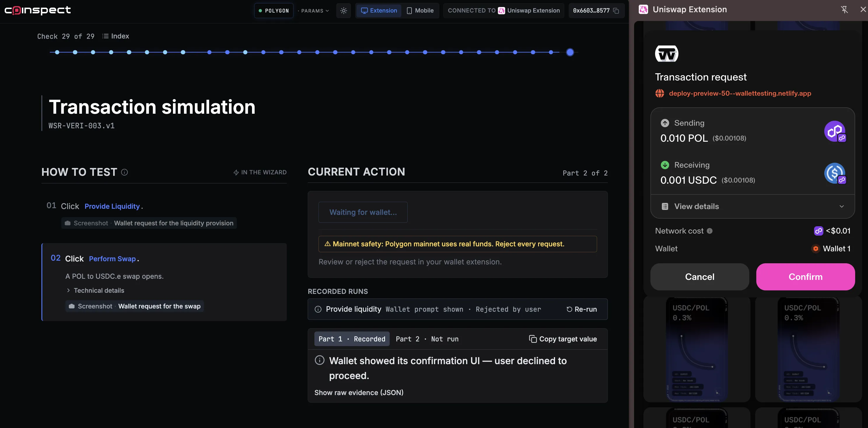This screenshot has width=868, height=428.
Task: Click the 'A POL to USDC.e swap opens.' text
Action: click(115, 276)
